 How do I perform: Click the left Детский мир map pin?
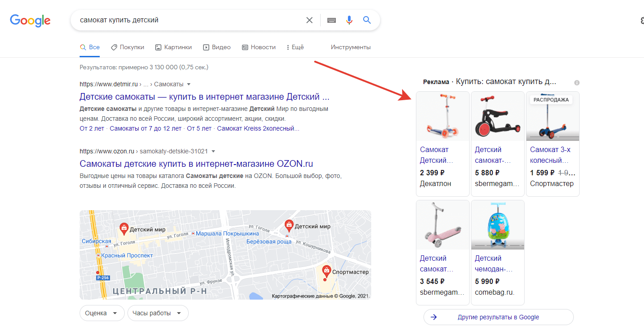tap(124, 229)
